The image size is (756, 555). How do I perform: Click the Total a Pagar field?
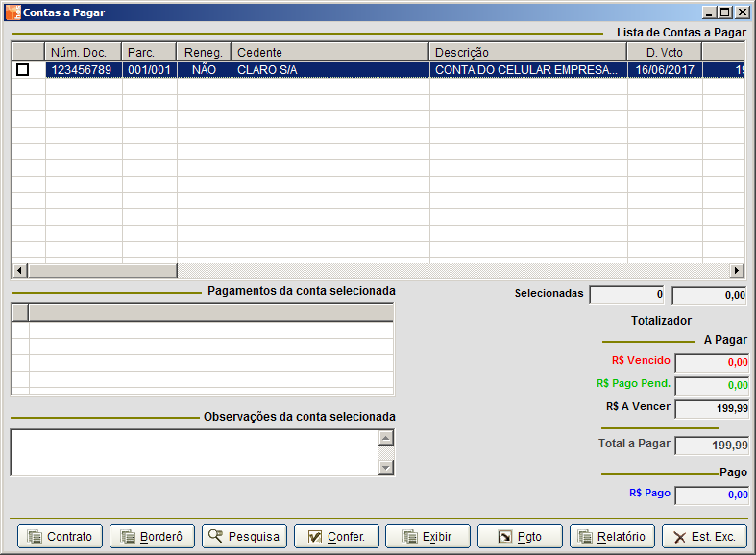pyautogui.click(x=712, y=446)
